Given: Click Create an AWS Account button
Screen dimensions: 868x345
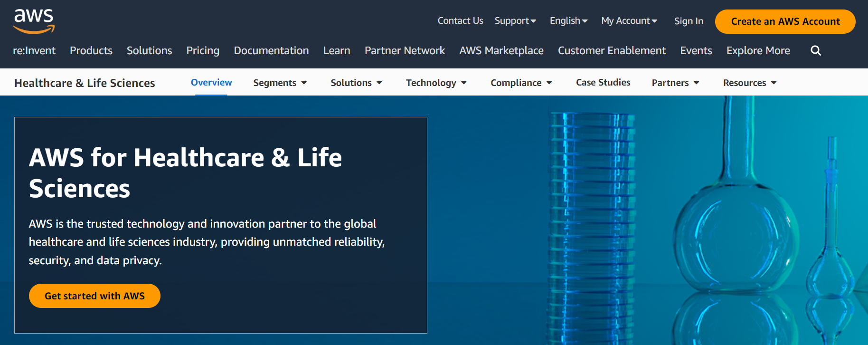Looking at the screenshot, I should 785,21.
